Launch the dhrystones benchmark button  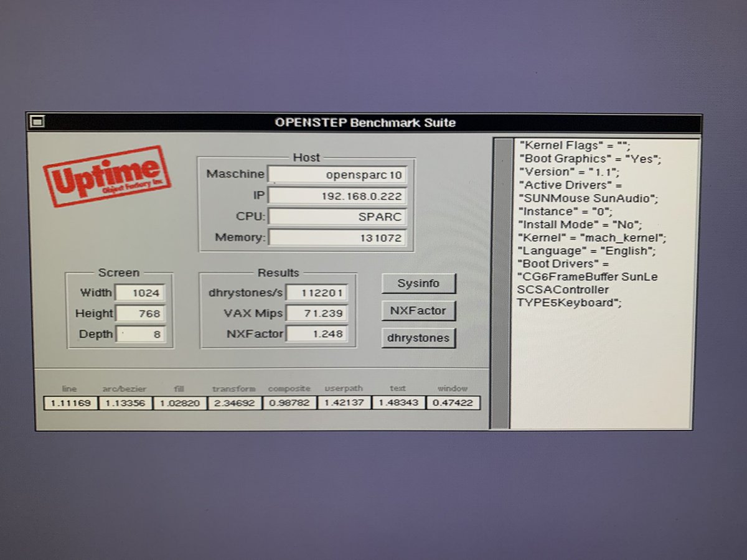click(418, 338)
